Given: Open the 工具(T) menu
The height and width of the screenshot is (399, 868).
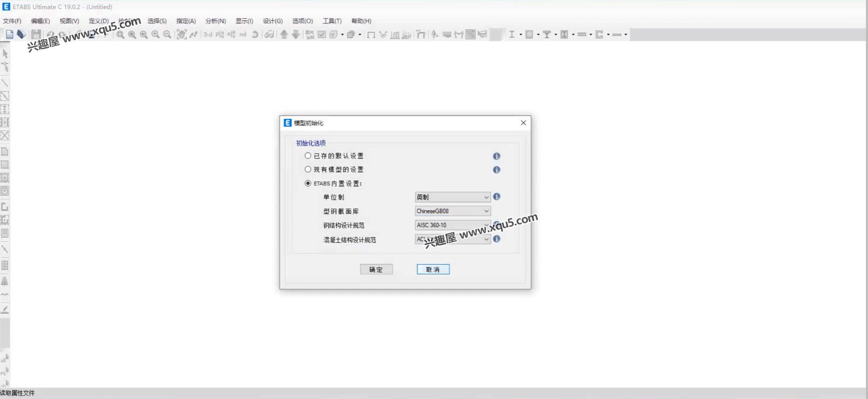Looking at the screenshot, I should (x=332, y=21).
